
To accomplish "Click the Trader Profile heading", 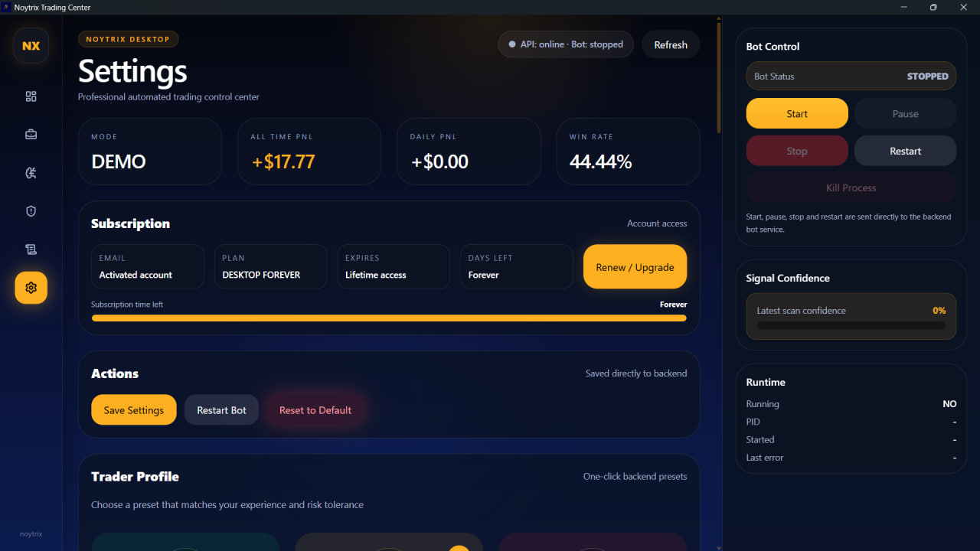I will point(135,476).
